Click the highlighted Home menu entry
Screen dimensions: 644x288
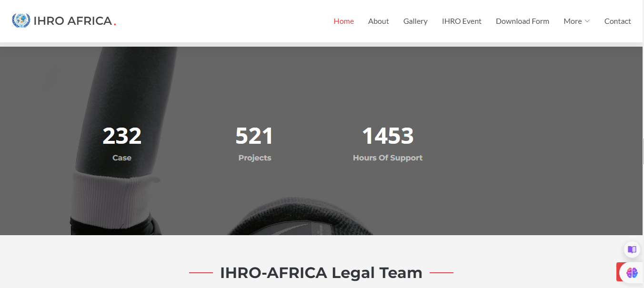[x=343, y=21]
